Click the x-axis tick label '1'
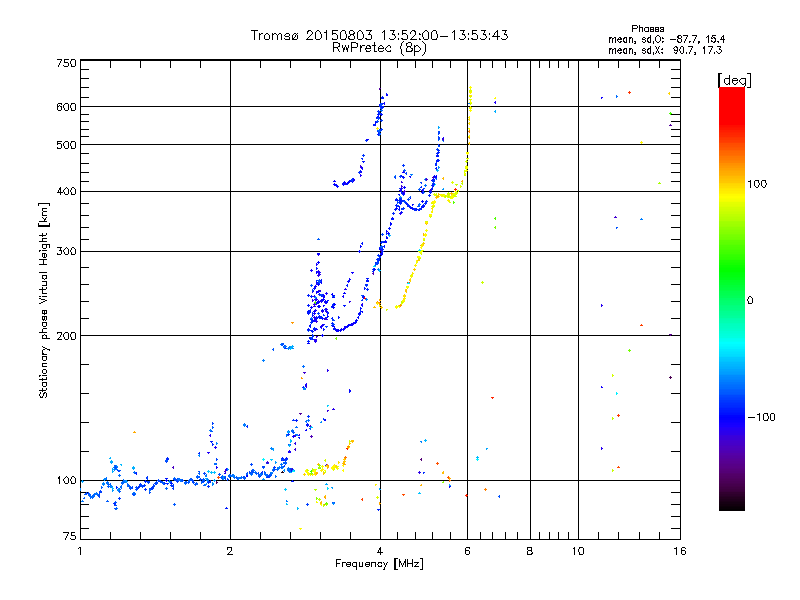 click(80, 551)
